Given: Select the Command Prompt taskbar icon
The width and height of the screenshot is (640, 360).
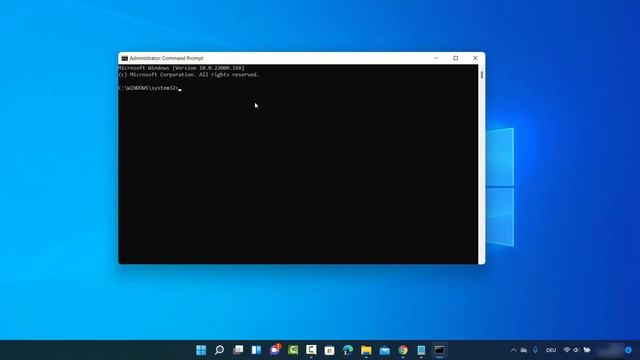Looking at the screenshot, I should tap(440, 350).
